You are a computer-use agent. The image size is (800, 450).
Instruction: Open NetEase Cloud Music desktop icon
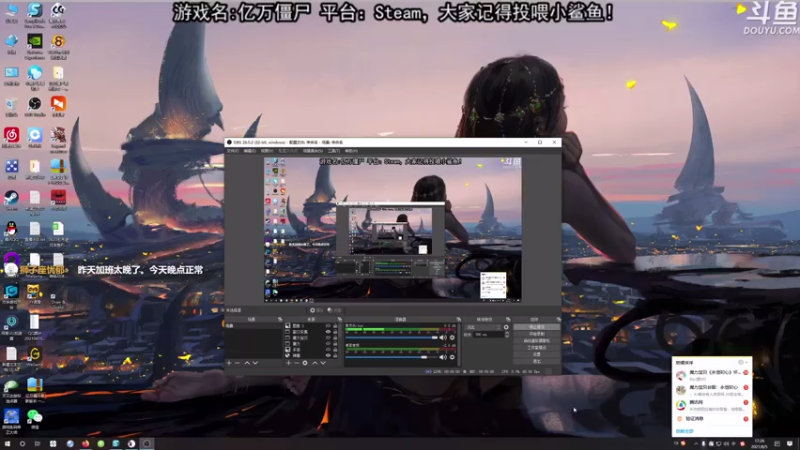click(11, 138)
